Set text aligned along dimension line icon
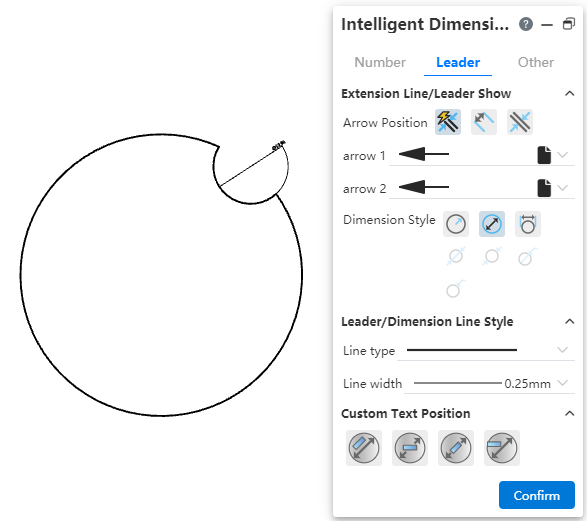587x521 pixels. (x=364, y=448)
